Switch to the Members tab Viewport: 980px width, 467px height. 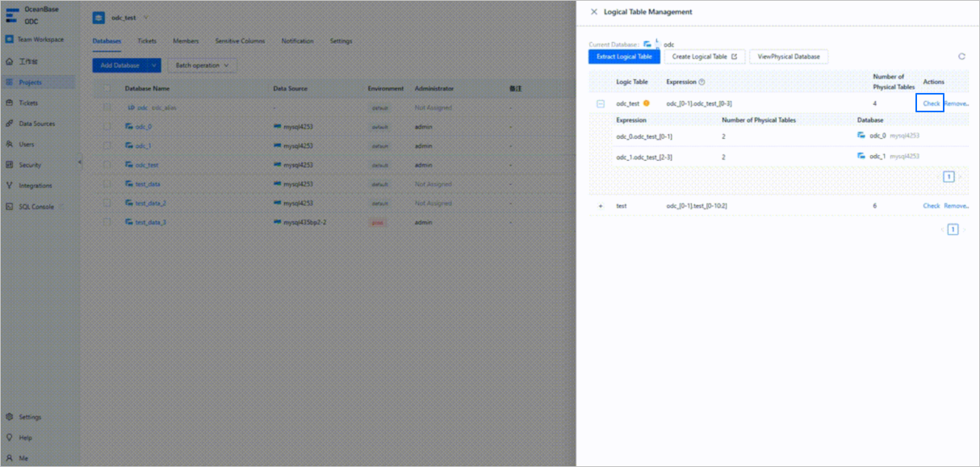(185, 41)
